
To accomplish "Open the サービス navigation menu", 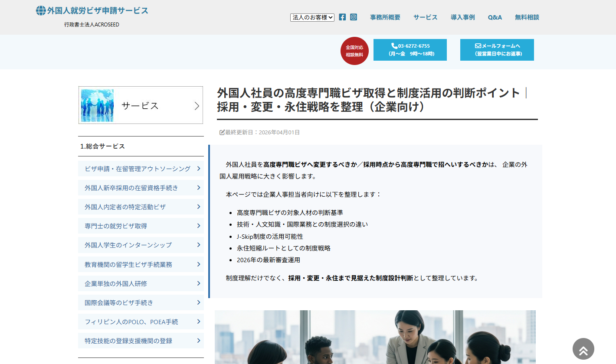I will pos(425,17).
